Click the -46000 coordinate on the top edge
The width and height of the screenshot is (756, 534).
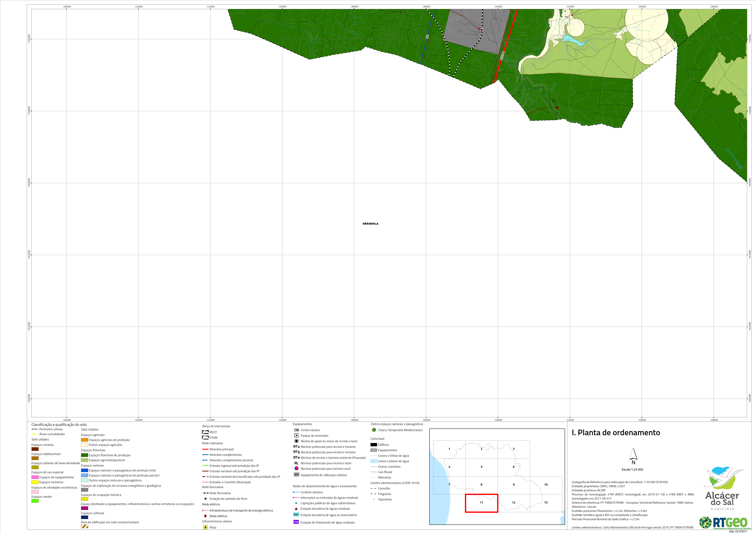pos(67,7)
